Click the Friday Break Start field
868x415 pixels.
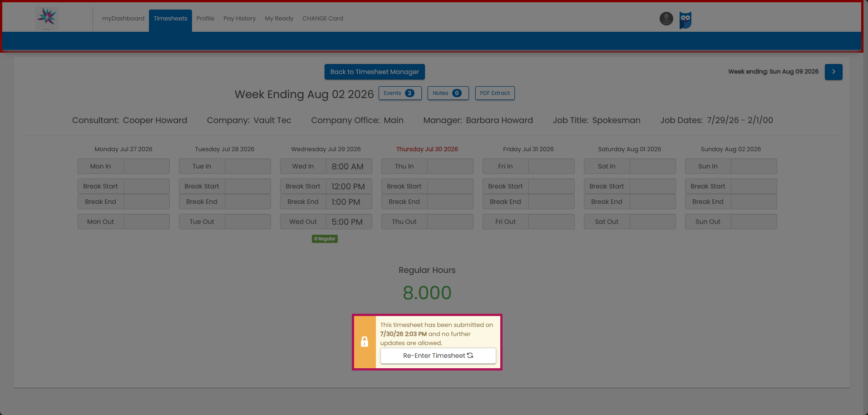point(551,186)
